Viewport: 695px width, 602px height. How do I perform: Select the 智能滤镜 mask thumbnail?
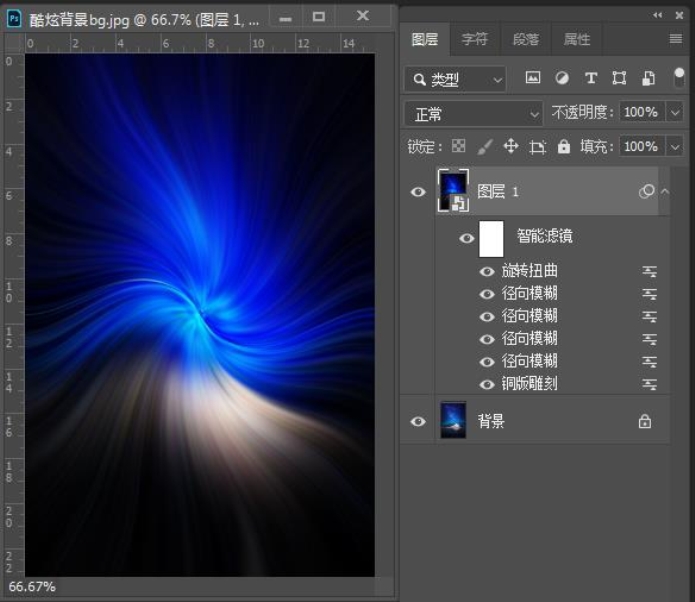491,239
